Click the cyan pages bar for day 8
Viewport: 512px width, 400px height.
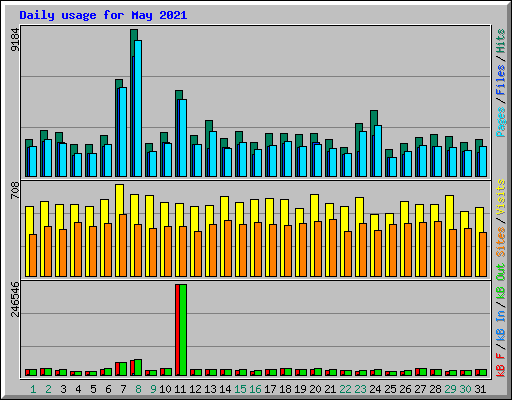point(138,108)
